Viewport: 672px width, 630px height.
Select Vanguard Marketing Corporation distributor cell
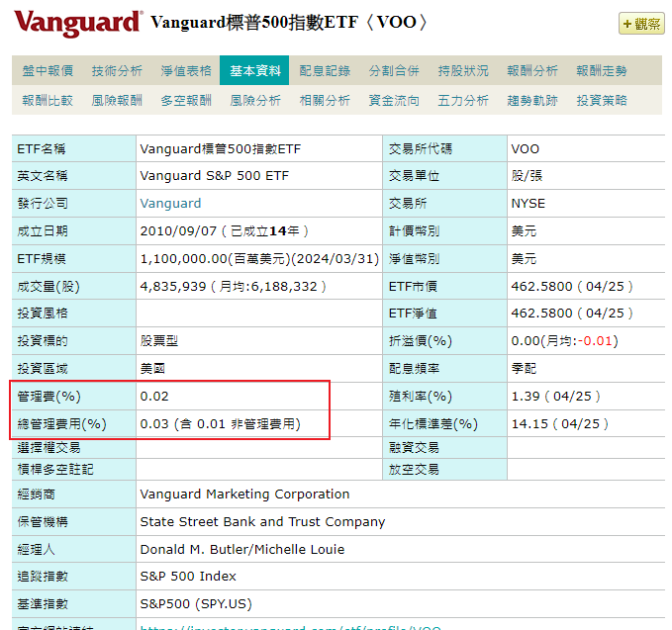coord(400,495)
